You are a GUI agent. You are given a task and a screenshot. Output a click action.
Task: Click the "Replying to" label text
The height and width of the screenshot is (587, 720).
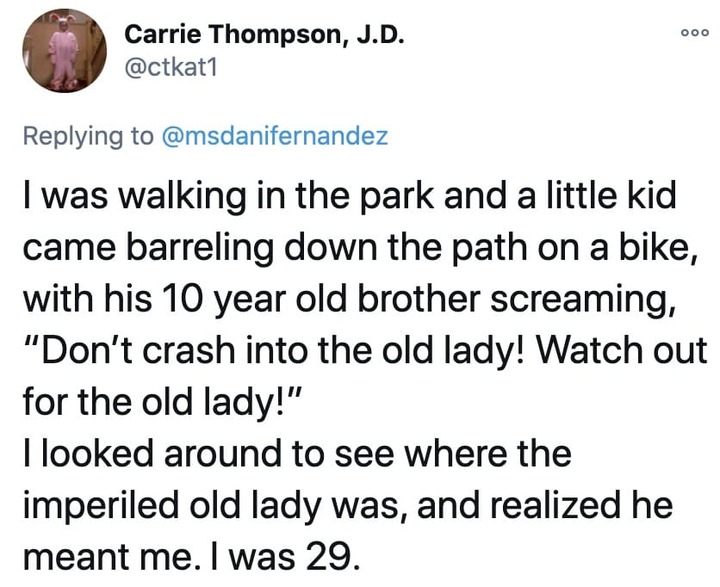[x=88, y=137]
